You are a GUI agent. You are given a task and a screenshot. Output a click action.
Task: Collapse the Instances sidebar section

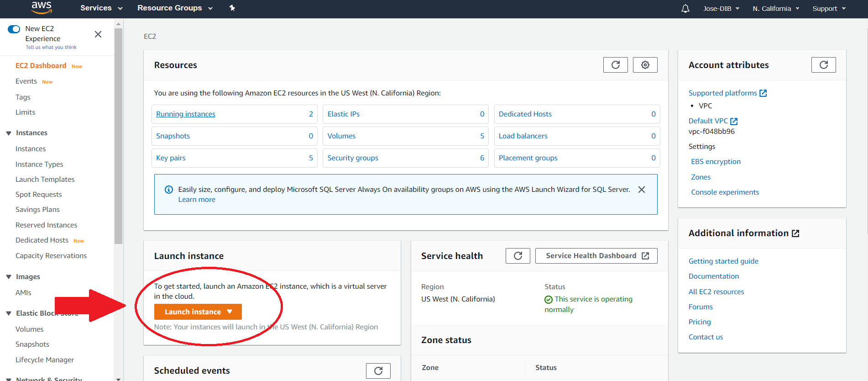click(x=9, y=133)
